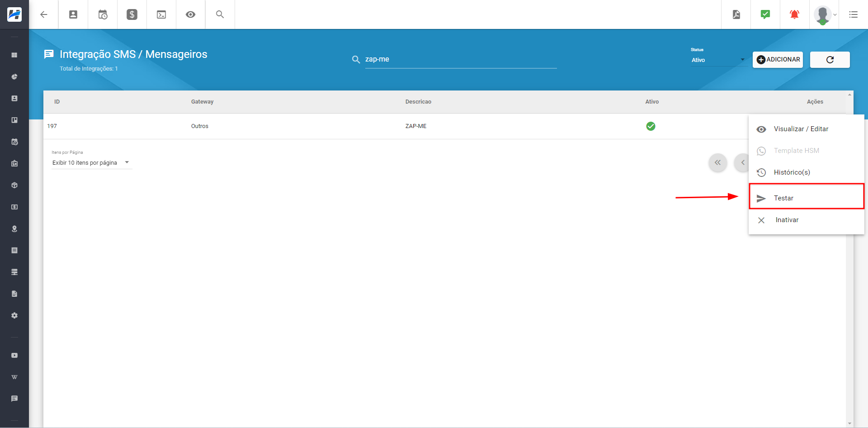This screenshot has height=428, width=868.
Task: Open the list menu icon at far right
Action: (x=854, y=14)
